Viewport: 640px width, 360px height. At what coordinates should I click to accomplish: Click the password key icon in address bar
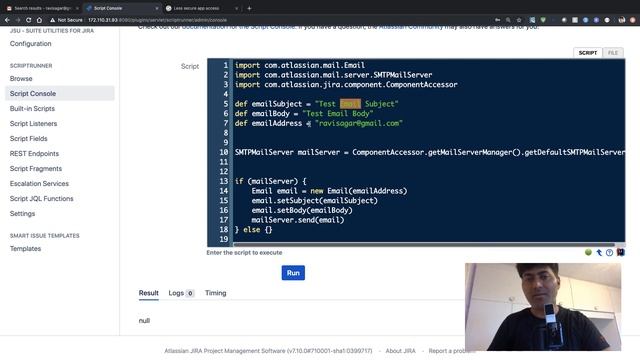497,20
